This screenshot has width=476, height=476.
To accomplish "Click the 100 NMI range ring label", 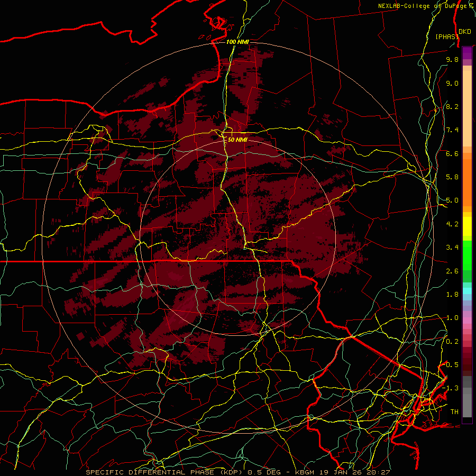I will click(x=237, y=42).
